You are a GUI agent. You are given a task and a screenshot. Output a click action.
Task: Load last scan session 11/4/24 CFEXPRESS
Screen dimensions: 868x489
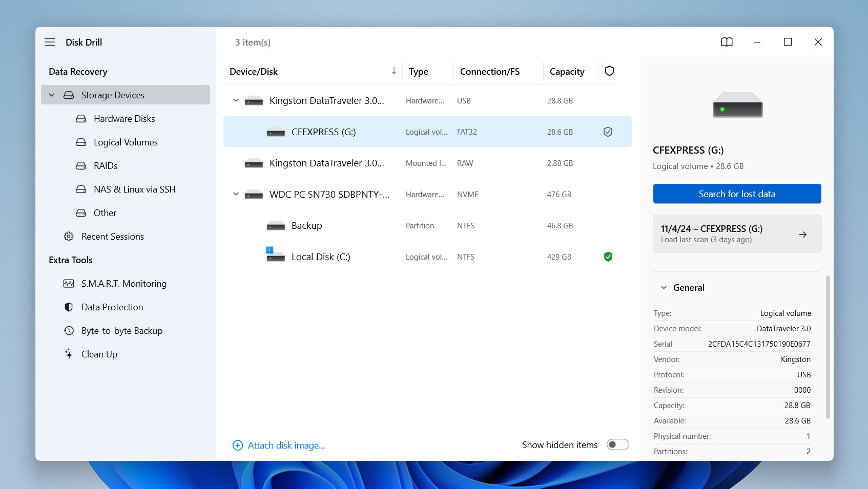737,233
